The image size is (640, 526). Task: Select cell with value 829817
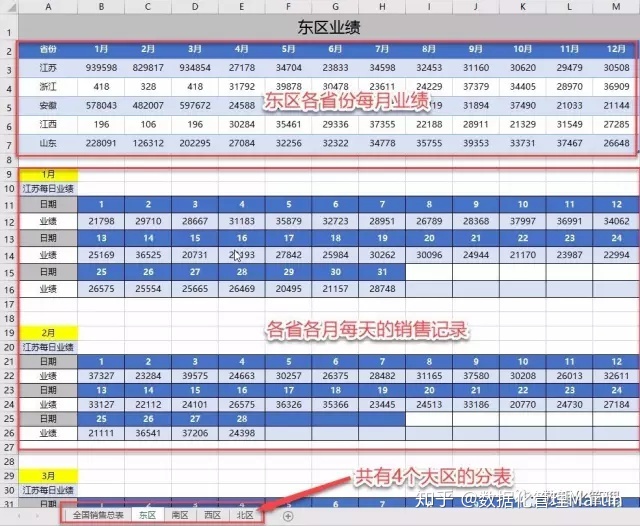[x=148, y=68]
